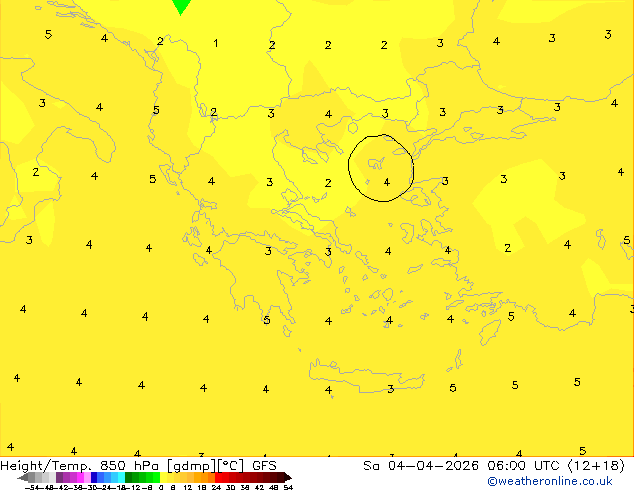Click the '©weatheronline.co.uk' credit text

pyautogui.click(x=549, y=481)
